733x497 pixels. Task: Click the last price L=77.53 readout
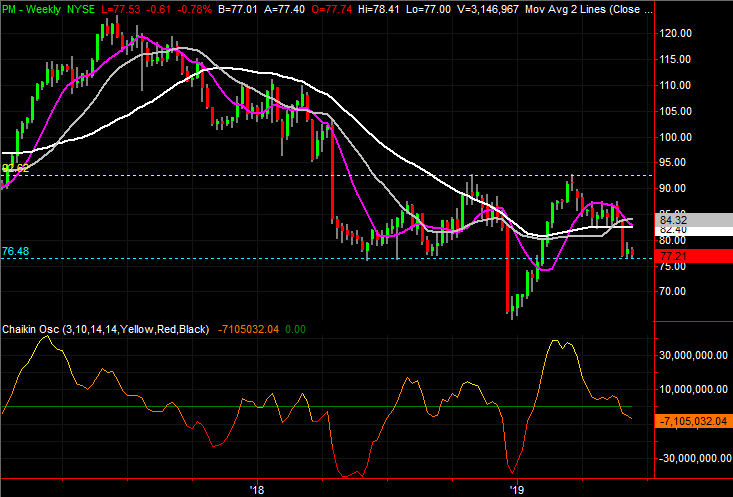point(146,8)
